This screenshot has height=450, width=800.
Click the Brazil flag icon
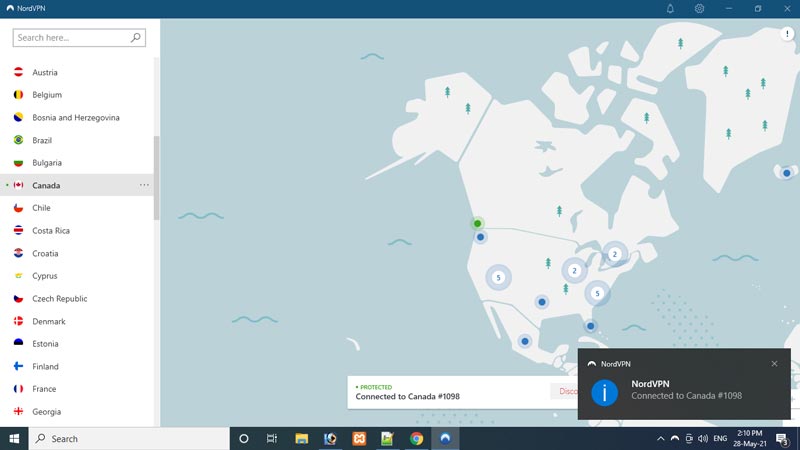[x=18, y=140]
